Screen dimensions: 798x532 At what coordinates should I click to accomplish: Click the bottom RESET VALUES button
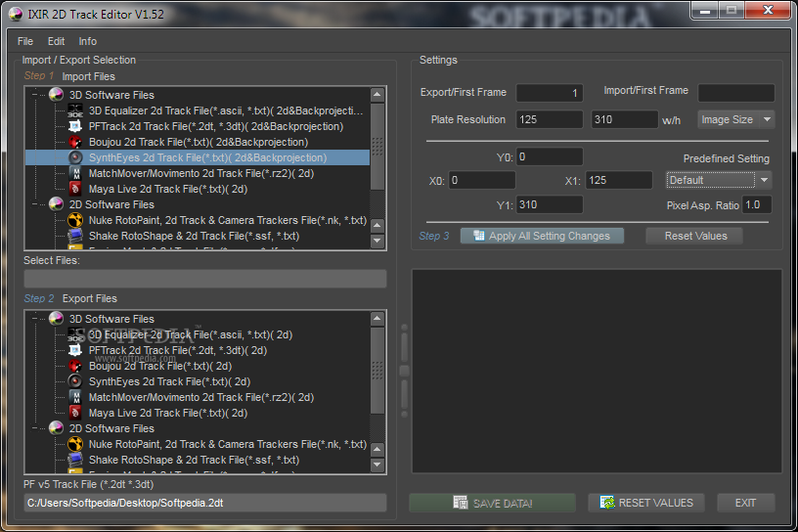click(x=646, y=503)
